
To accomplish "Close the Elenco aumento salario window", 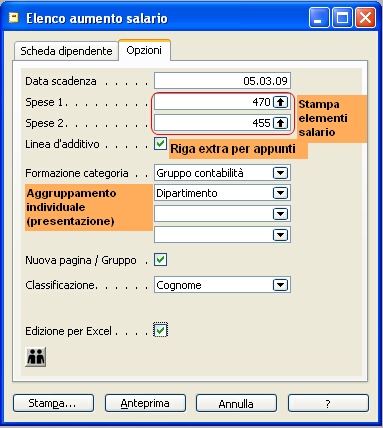I will (x=365, y=18).
